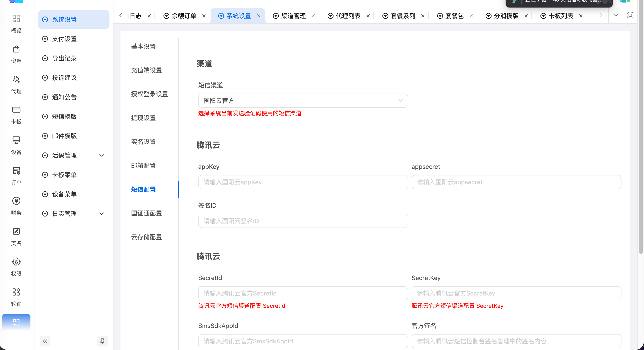Focus the SecretId input field

click(303, 294)
